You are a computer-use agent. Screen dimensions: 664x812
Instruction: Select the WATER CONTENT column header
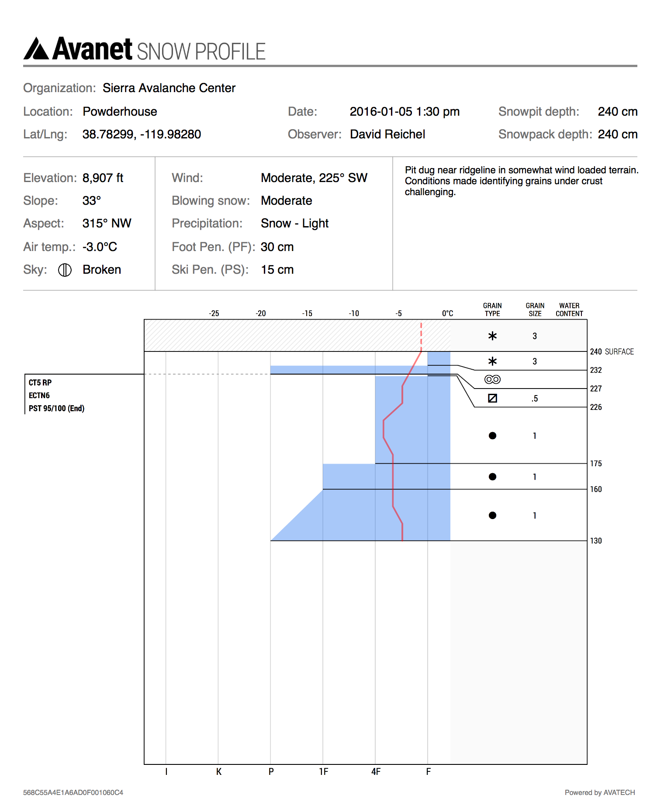point(569,310)
